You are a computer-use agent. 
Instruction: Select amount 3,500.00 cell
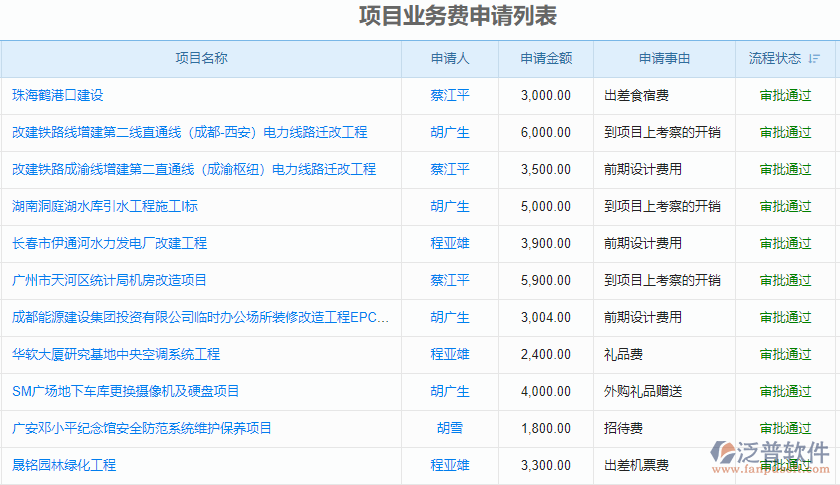[546, 169]
